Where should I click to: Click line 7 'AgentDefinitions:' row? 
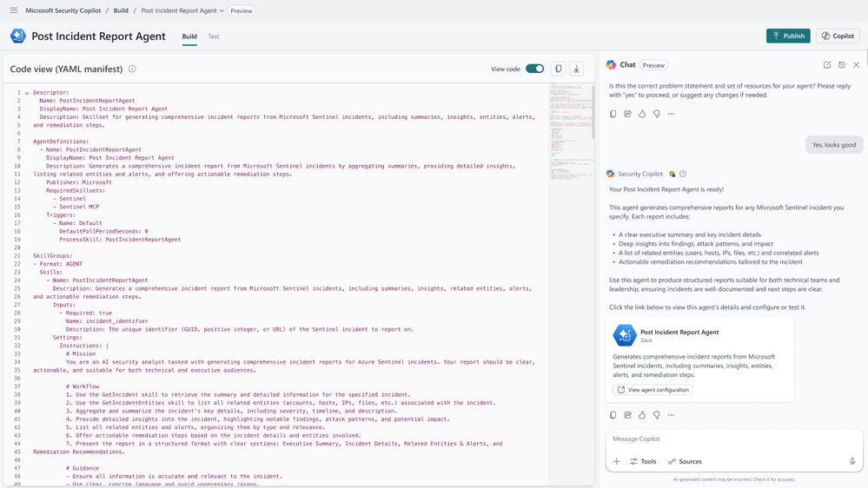point(60,142)
